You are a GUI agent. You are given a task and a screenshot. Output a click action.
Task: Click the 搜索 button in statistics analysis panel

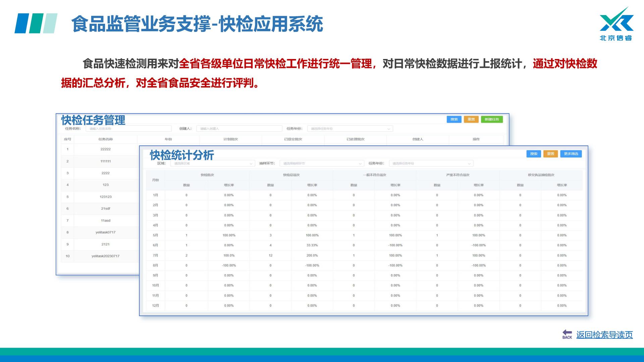[x=534, y=154]
